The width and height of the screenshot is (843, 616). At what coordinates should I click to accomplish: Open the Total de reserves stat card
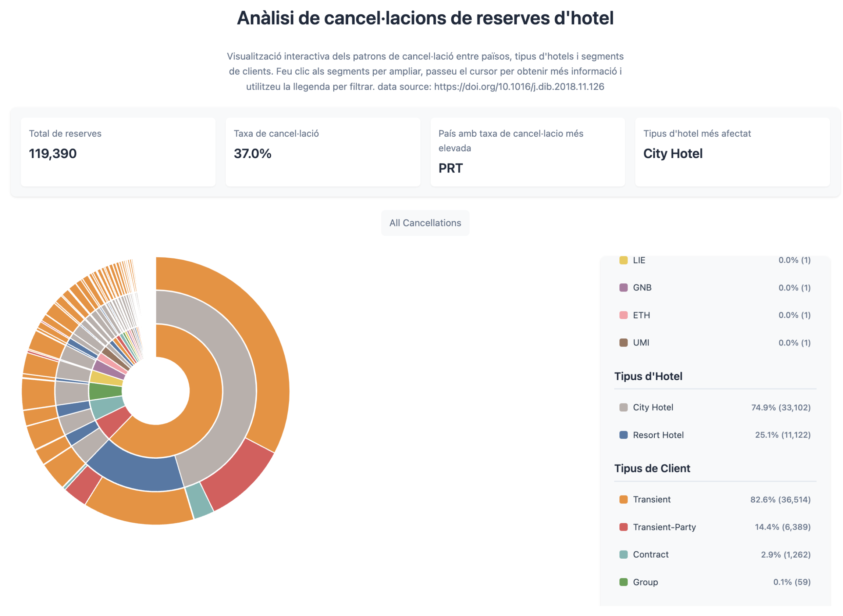coord(118,152)
